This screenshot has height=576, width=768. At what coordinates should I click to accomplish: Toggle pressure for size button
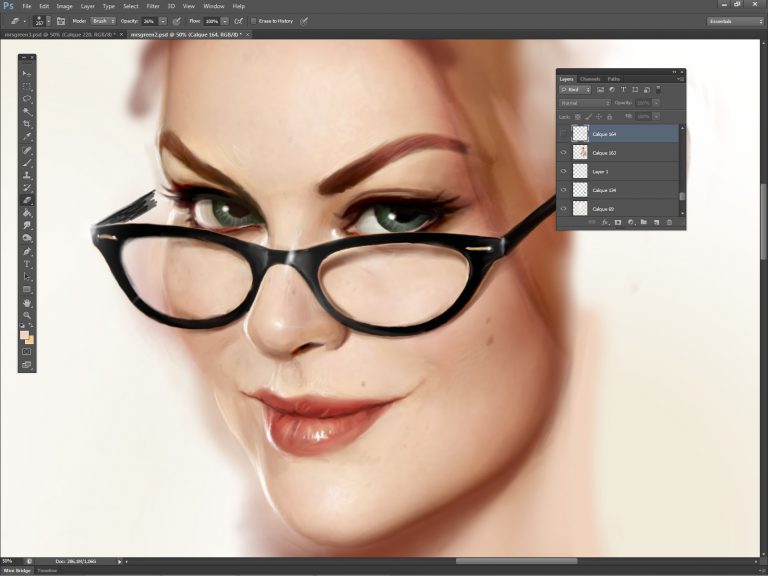pos(304,21)
